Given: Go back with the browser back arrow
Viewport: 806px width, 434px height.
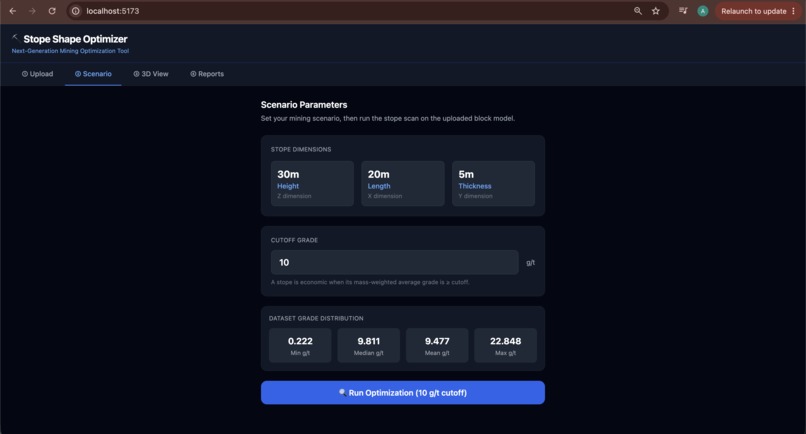Looking at the screenshot, I should (x=13, y=11).
